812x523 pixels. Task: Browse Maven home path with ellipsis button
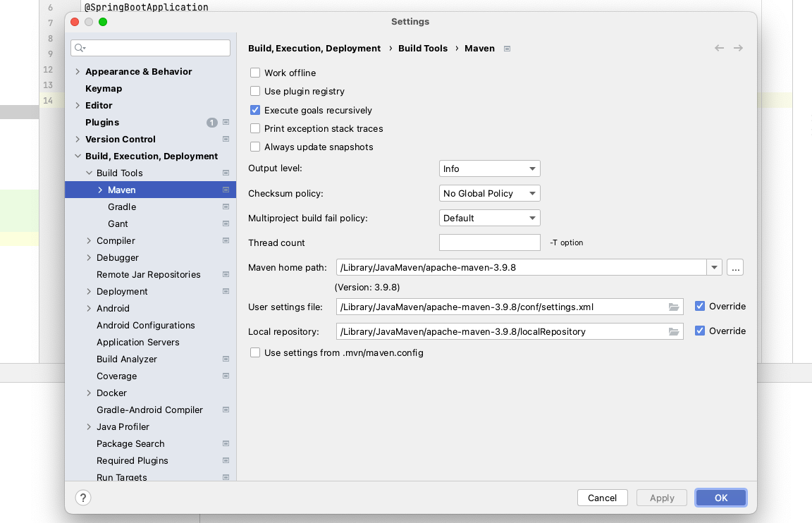coord(735,268)
